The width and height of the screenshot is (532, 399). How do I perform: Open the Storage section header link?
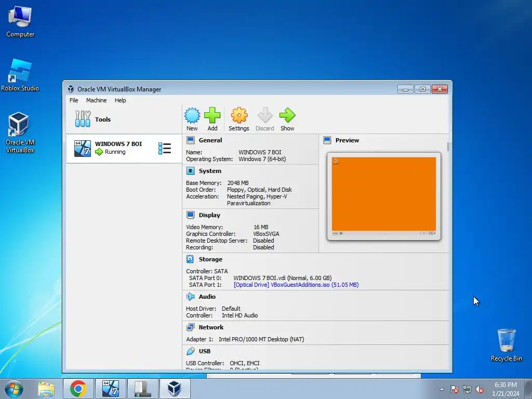pos(211,259)
